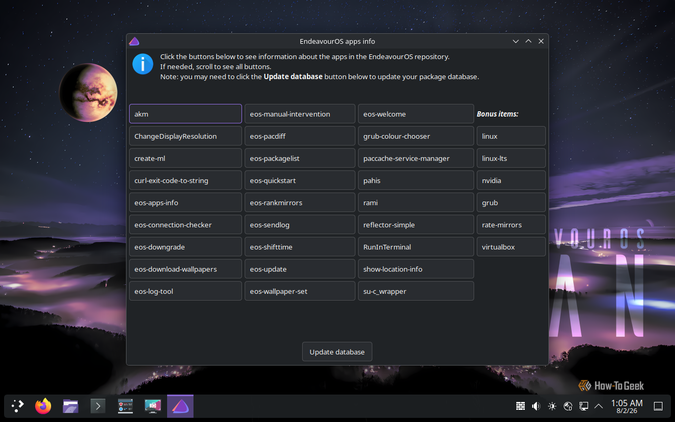Viewport: 675px width, 422px height.
Task: Click the EndeavourOS logo in title bar
Action: pos(134,41)
